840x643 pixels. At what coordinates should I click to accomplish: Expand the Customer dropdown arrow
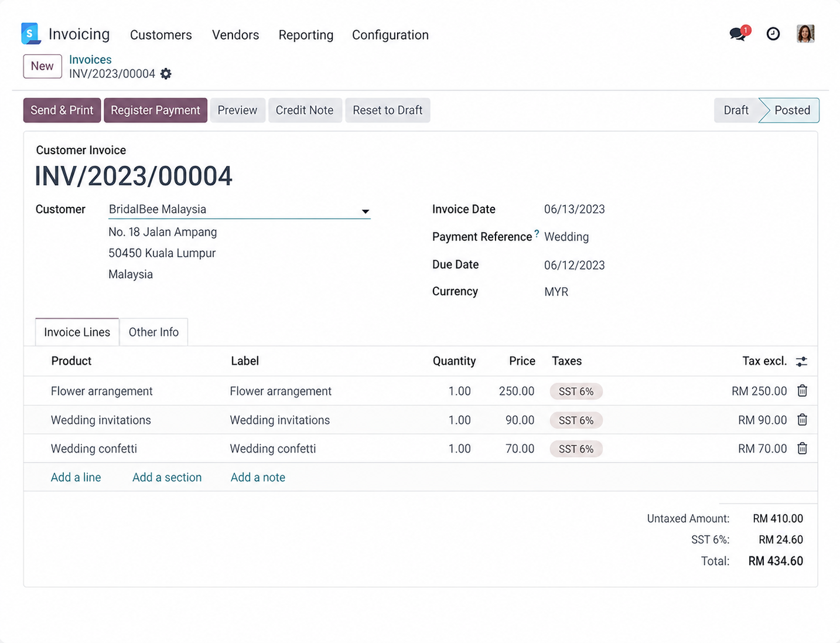365,211
